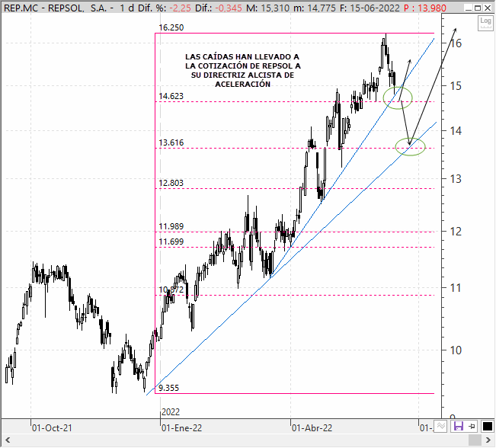Click the 11.989 level label
Viewport: 496px width, 448px height.
(x=171, y=226)
